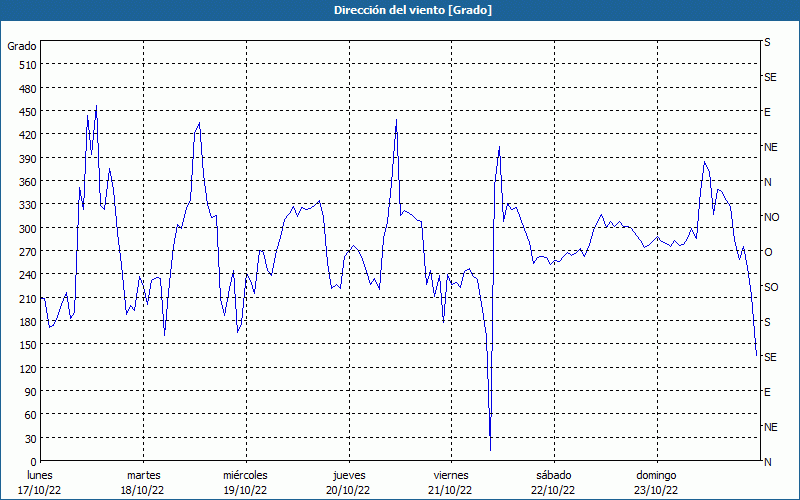Select the date 18/10/22
800x500 pixels.
pyautogui.click(x=142, y=490)
